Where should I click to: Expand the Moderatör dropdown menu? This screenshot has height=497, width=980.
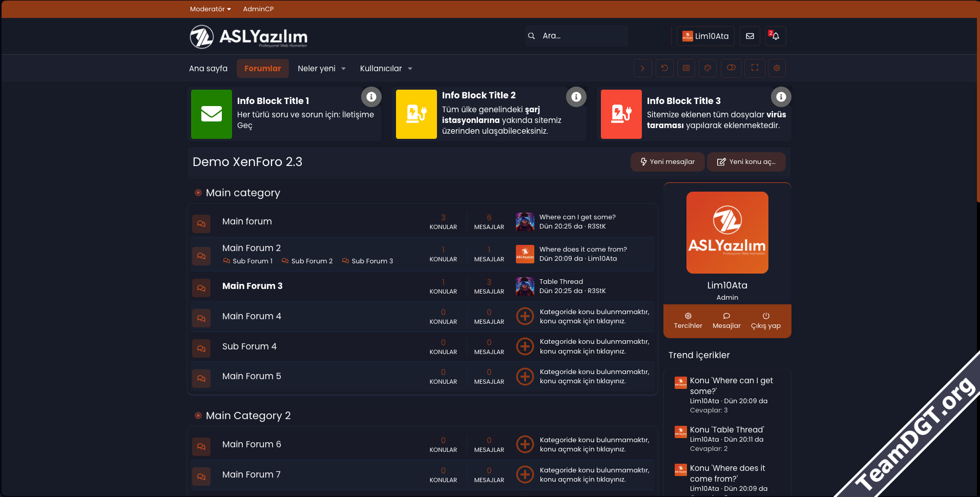tap(210, 9)
